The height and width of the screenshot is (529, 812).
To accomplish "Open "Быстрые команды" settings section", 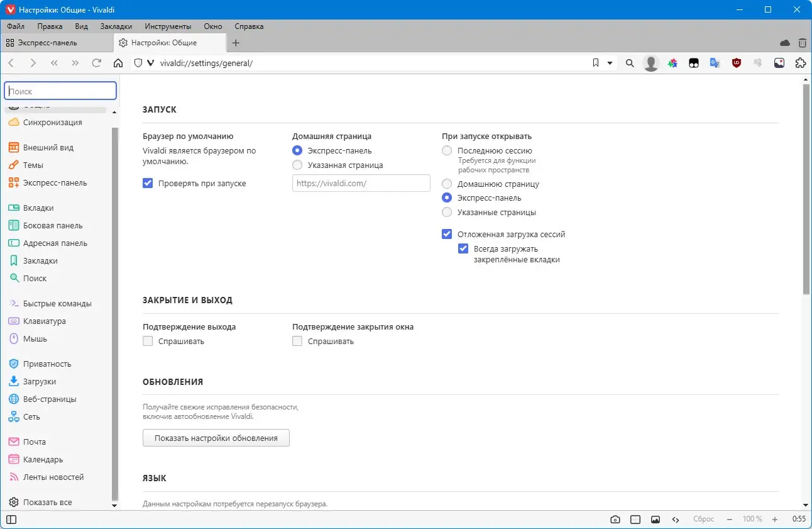I will click(57, 304).
